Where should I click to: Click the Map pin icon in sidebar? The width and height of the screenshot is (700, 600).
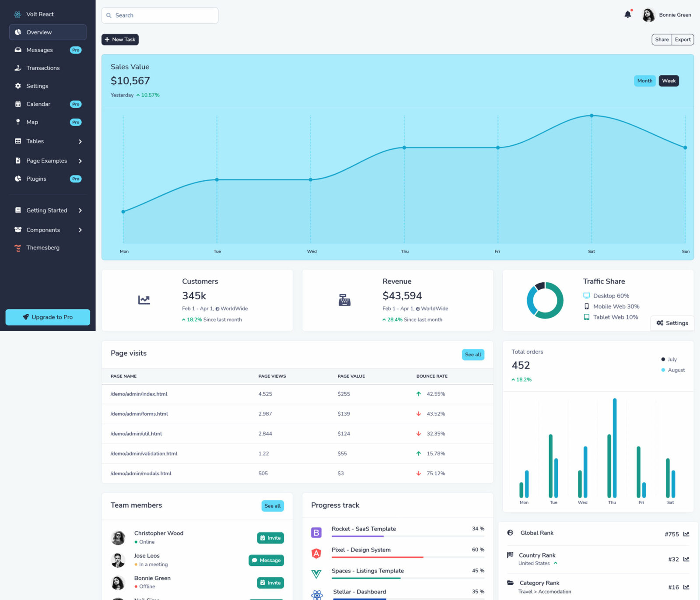point(17,122)
